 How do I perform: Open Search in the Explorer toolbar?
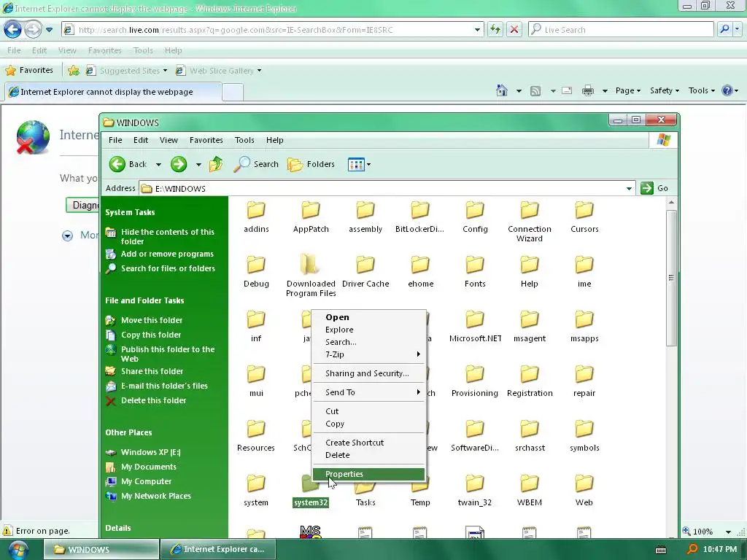(x=256, y=164)
